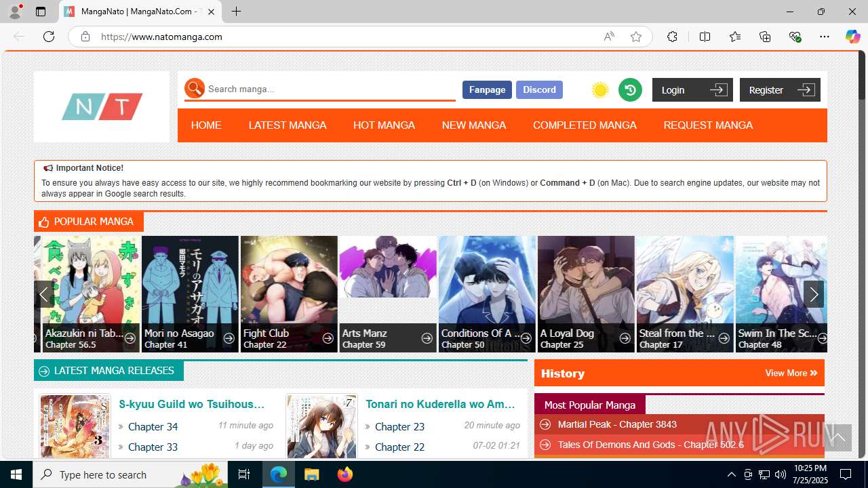Toggle the sun light/dark mode icon
The height and width of the screenshot is (488, 868).
click(x=600, y=89)
